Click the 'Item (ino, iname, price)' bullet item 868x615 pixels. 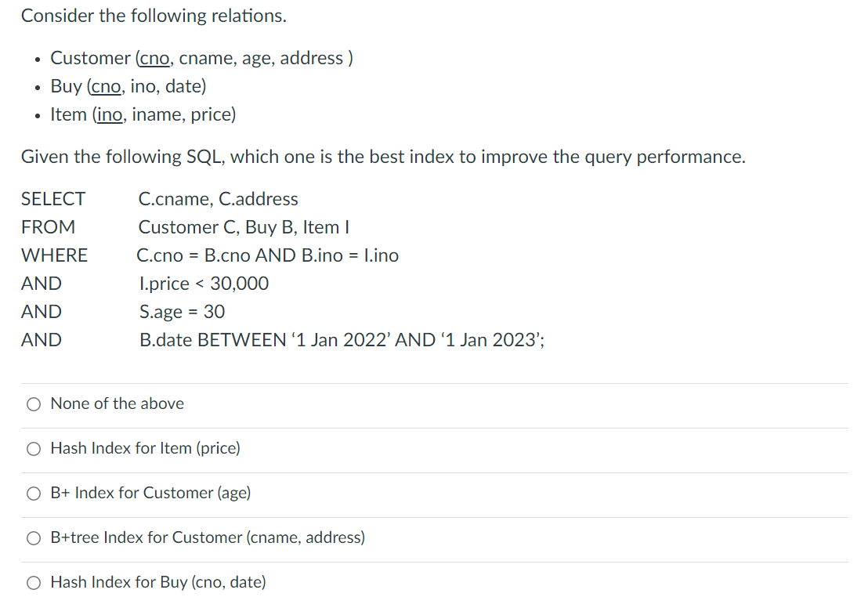(143, 114)
